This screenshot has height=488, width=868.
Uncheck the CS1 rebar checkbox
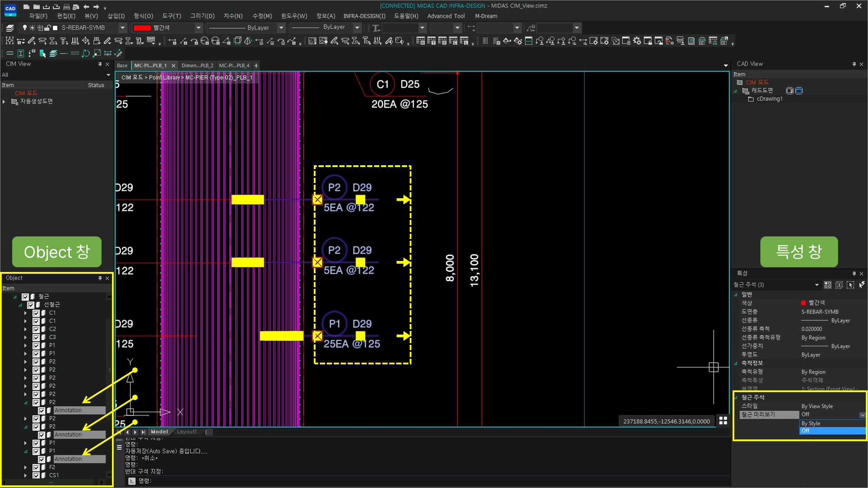36,475
